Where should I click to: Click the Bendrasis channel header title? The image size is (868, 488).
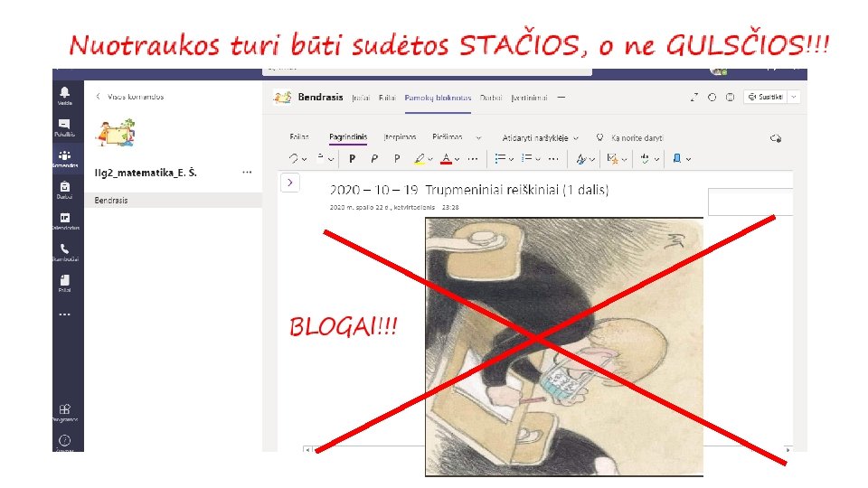[320, 98]
